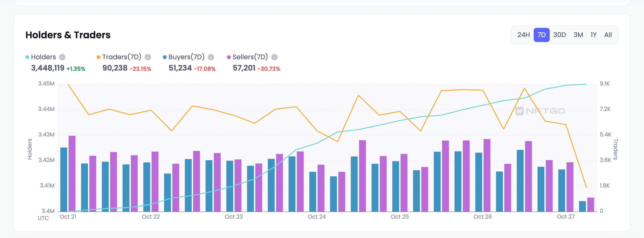This screenshot has height=238, width=644.
Task: Click the Oct 27 axis label
Action: [566, 217]
